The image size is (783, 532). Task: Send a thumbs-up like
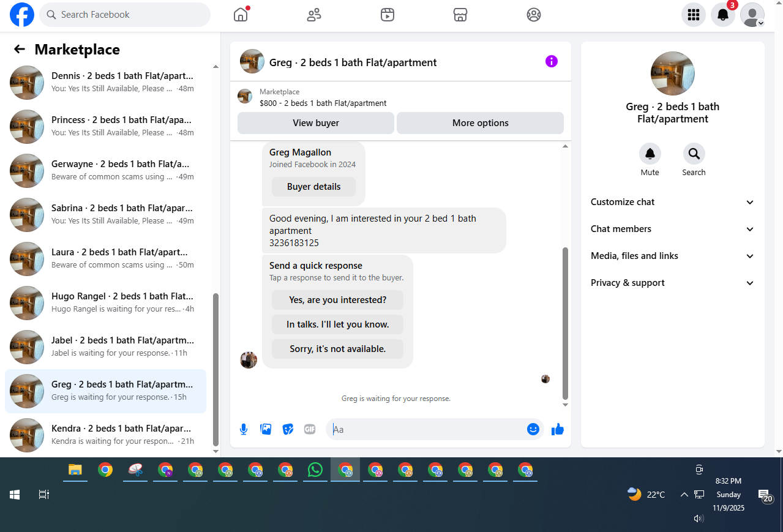pyautogui.click(x=557, y=429)
